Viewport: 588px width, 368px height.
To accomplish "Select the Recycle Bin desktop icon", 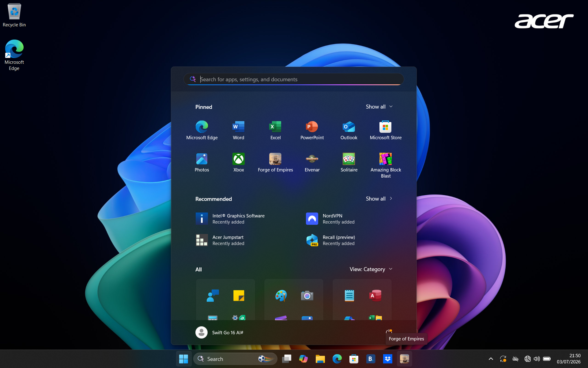I will point(14,15).
